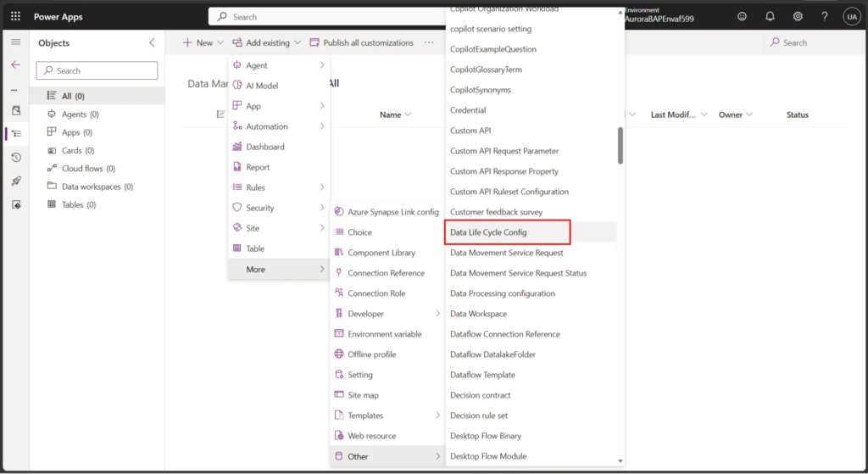Viewport: 868px width, 474px height.
Task: Click the list view icon beside Name column
Action: click(x=220, y=114)
